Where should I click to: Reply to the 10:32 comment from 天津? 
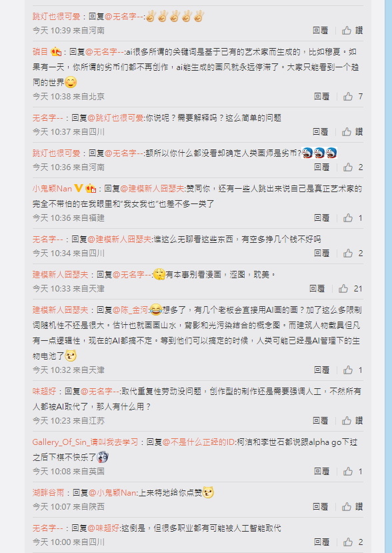[x=321, y=370]
